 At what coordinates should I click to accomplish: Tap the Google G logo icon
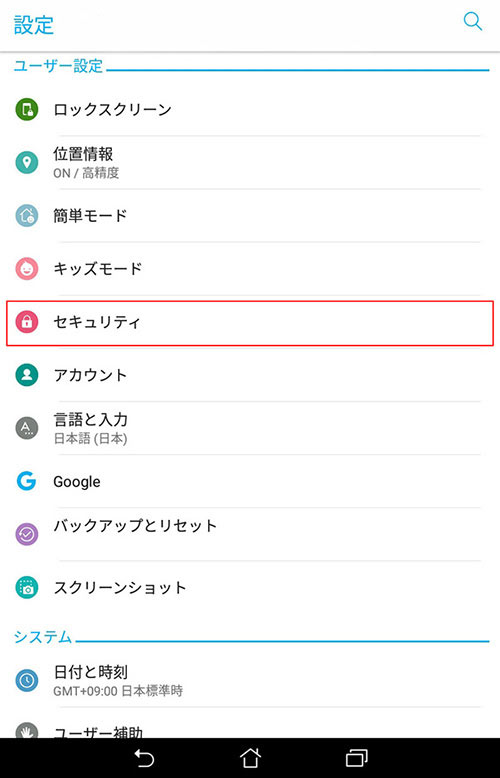(x=27, y=481)
